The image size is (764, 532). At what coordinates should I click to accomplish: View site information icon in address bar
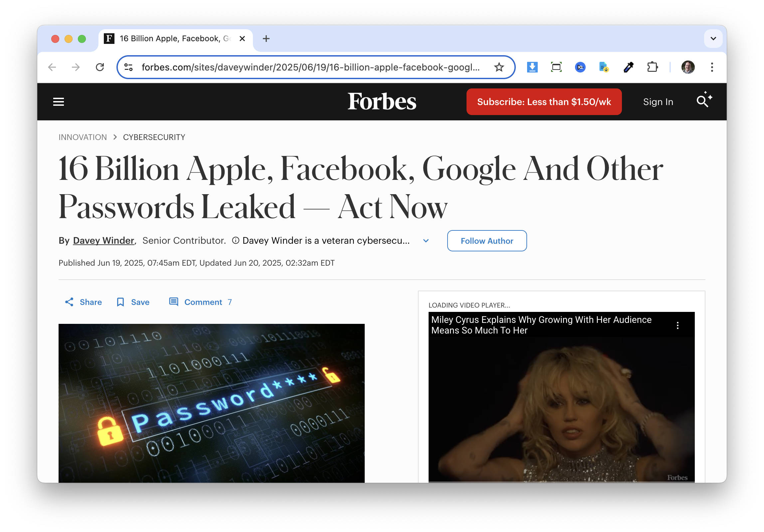tap(128, 67)
